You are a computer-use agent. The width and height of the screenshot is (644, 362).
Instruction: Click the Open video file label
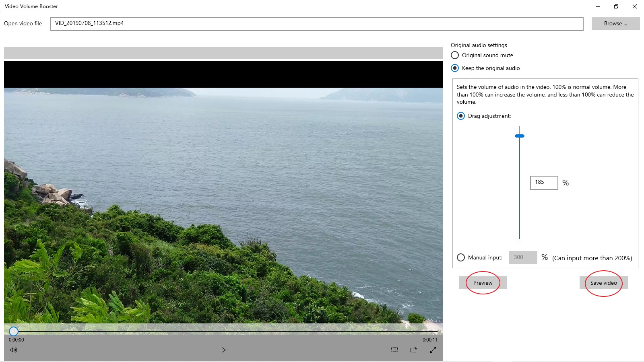pyautogui.click(x=23, y=23)
